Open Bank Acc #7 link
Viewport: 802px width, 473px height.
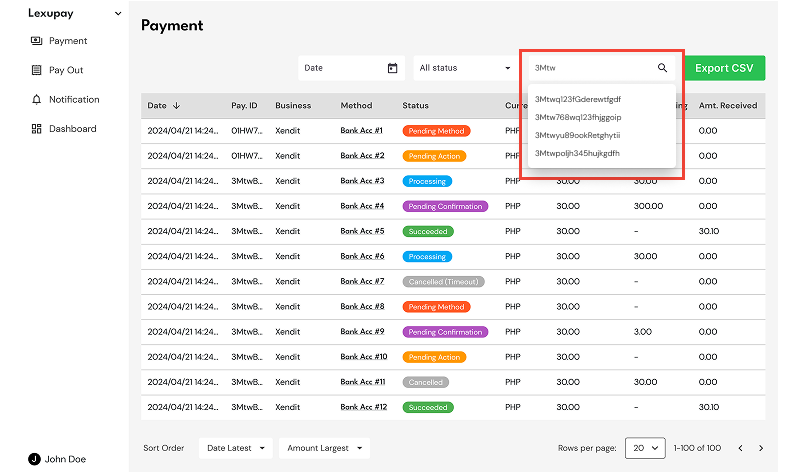coord(362,281)
